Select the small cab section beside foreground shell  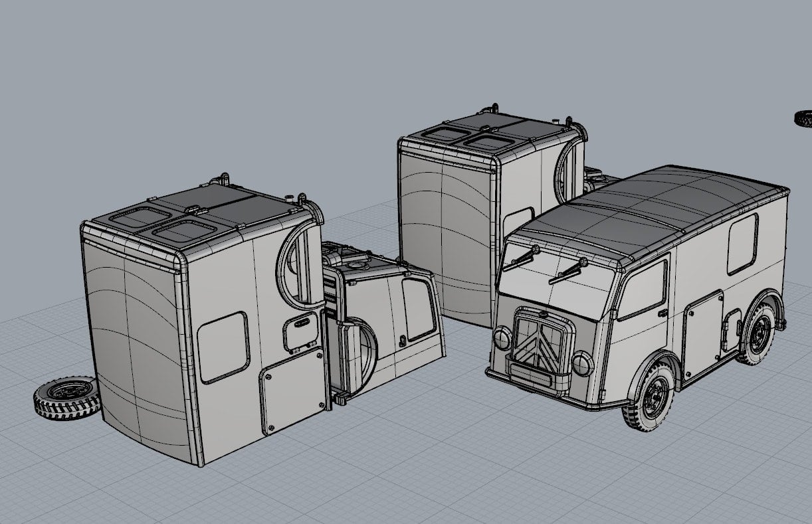[387, 323]
